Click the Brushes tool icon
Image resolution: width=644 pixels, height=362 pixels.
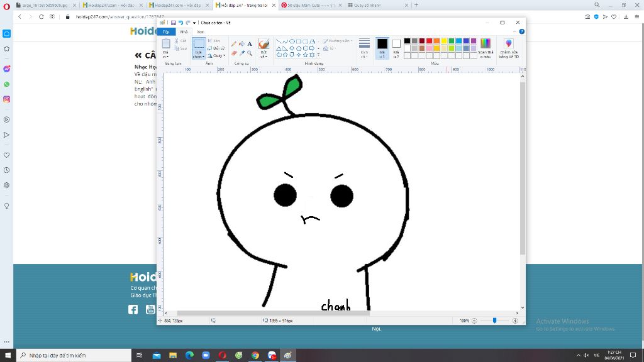(x=264, y=44)
